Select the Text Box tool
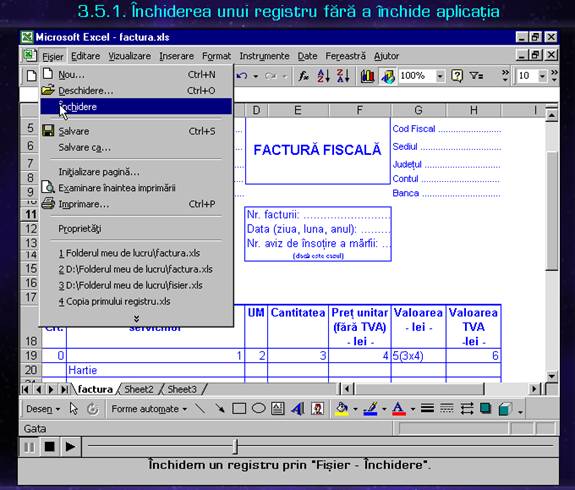This screenshot has height=490, width=575. tap(278, 408)
